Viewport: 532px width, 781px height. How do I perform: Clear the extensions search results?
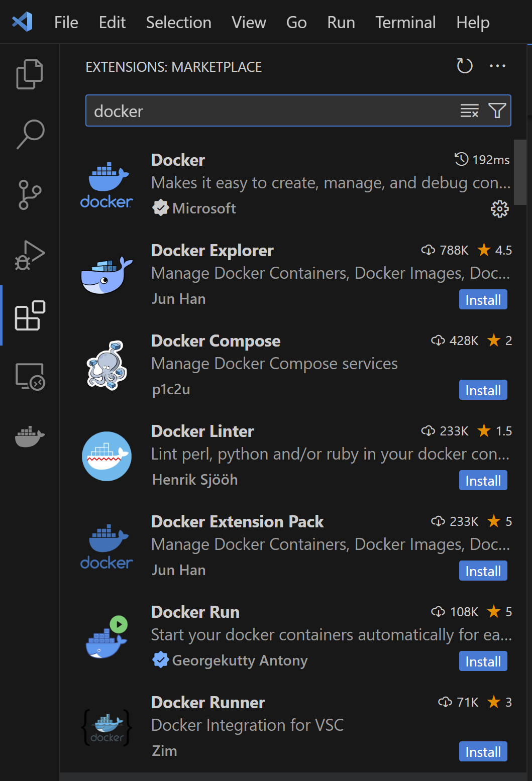tap(469, 110)
